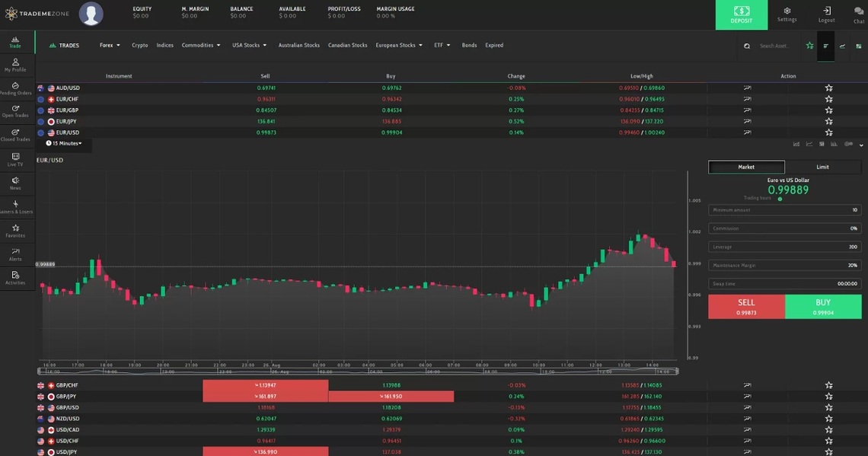Screen dimensions: 868x456
Task: Switch chart to candlestick type icon
Action: 822,145
